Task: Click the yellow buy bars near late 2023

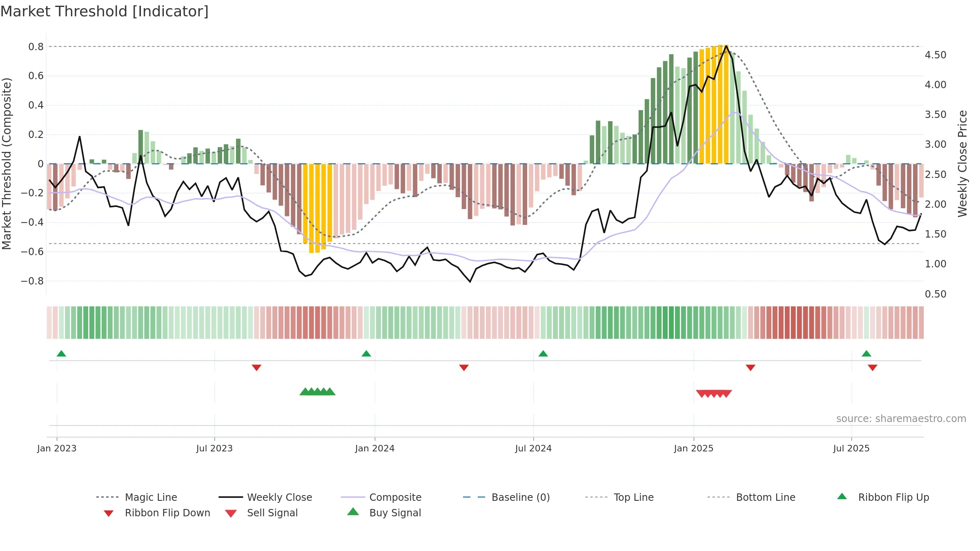Action: pyautogui.click(x=318, y=208)
